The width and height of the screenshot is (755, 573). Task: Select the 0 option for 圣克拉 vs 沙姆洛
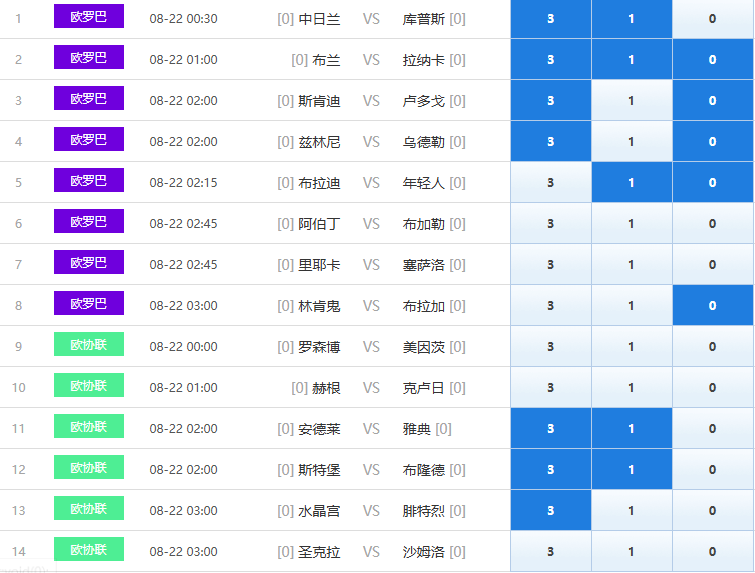click(x=713, y=551)
